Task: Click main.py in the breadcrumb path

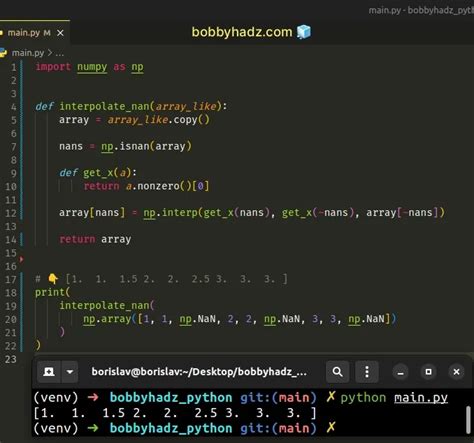Action: click(x=28, y=53)
